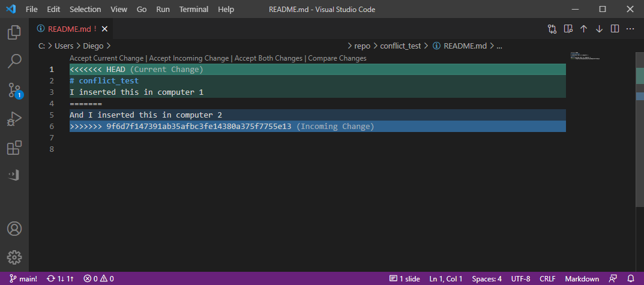Click the split editor right icon
Image resolution: width=644 pixels, height=285 pixels.
(615, 29)
